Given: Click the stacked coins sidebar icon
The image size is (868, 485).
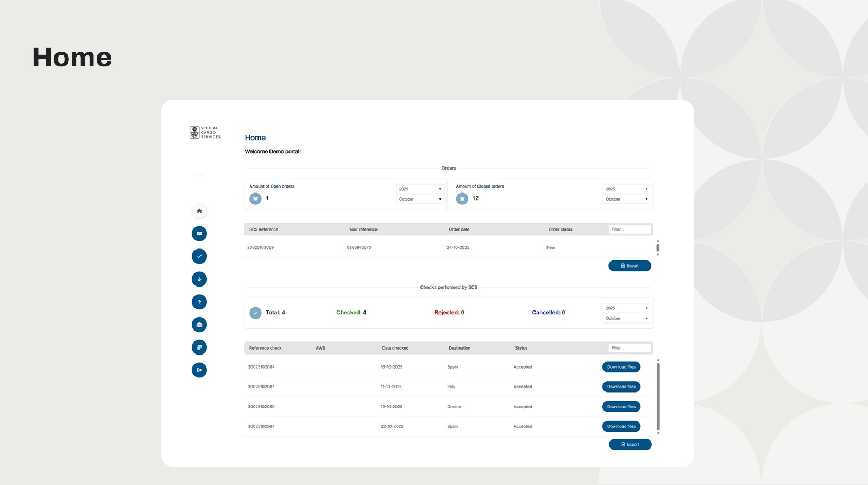Looking at the screenshot, I should tap(199, 347).
